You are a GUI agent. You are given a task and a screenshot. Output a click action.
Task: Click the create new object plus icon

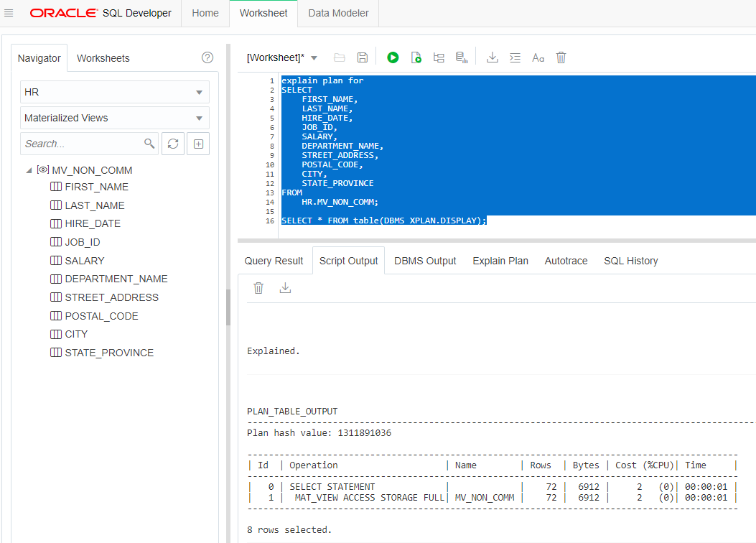tap(198, 144)
